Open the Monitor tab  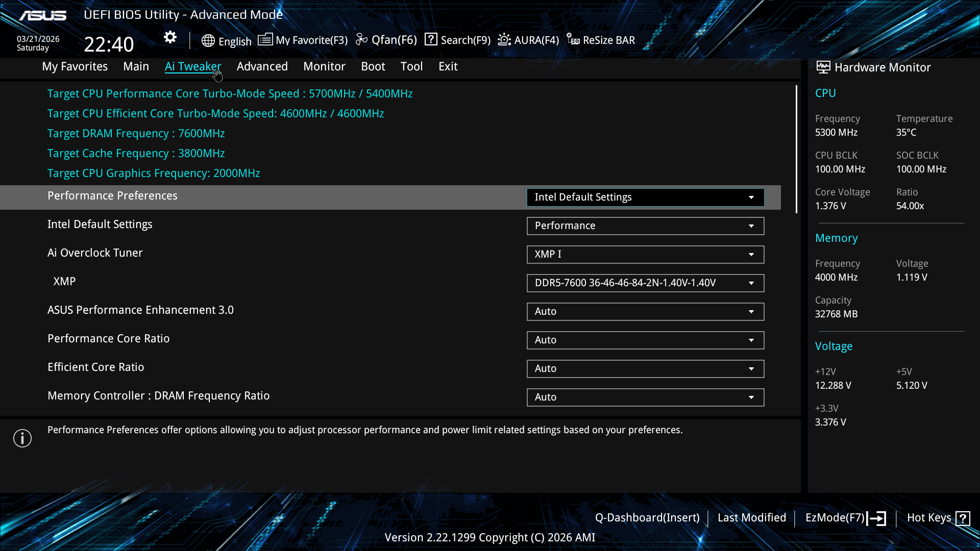click(x=324, y=66)
